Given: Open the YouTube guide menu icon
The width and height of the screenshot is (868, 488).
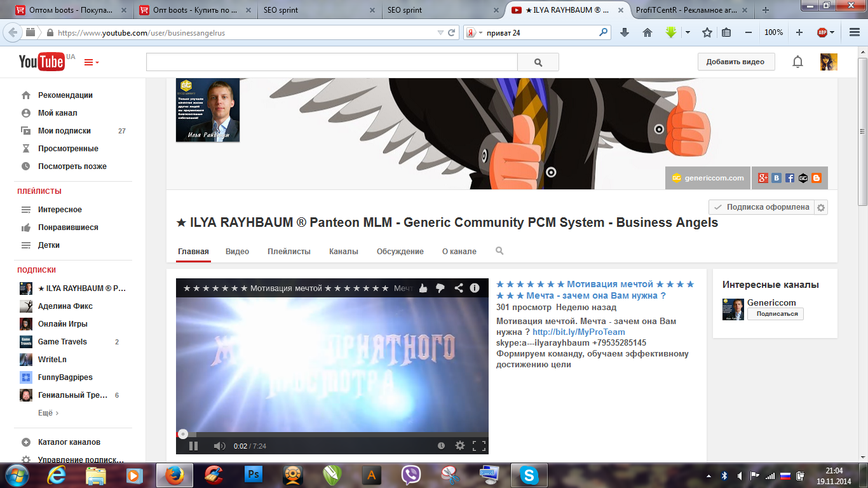Looking at the screenshot, I should (x=92, y=62).
